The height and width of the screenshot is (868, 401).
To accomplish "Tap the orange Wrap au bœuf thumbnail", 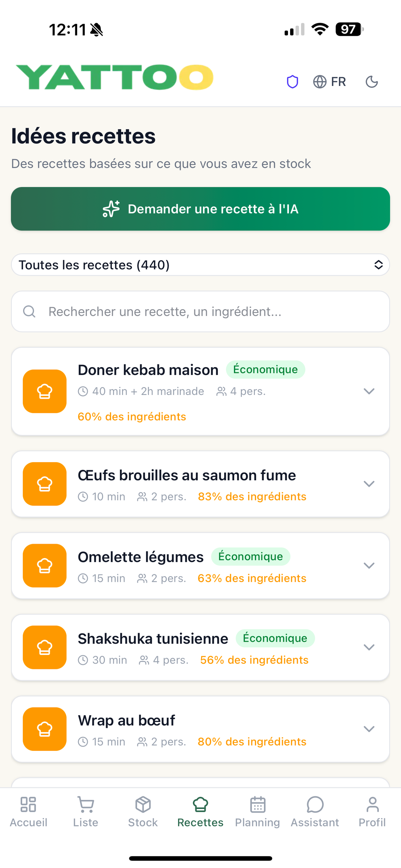I will pyautogui.click(x=44, y=729).
